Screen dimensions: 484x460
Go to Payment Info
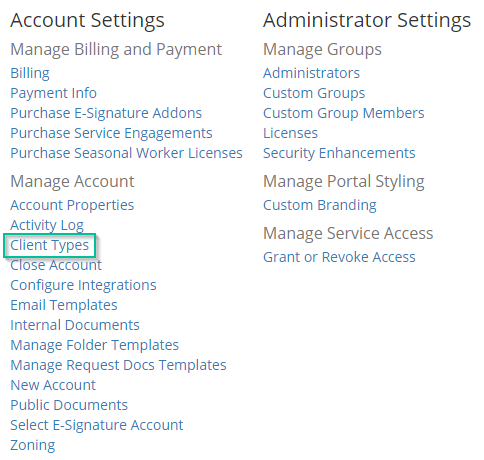54,93
